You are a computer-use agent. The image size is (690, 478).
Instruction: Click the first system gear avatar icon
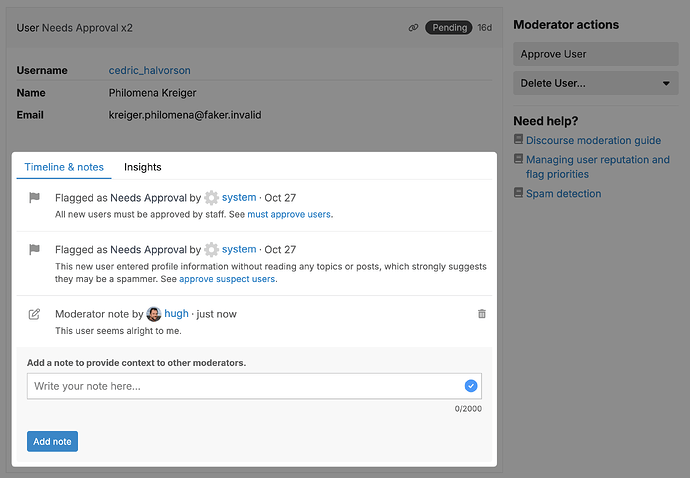[212, 198]
